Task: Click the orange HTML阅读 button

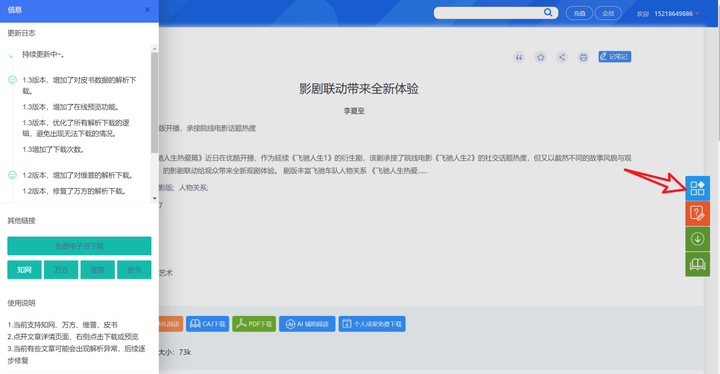Action: coord(171,324)
